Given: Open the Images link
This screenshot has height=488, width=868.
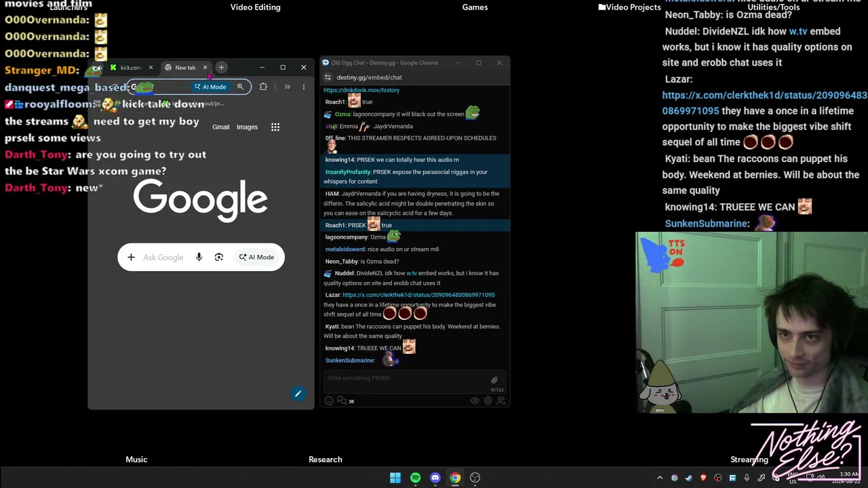Looking at the screenshot, I should (x=247, y=127).
